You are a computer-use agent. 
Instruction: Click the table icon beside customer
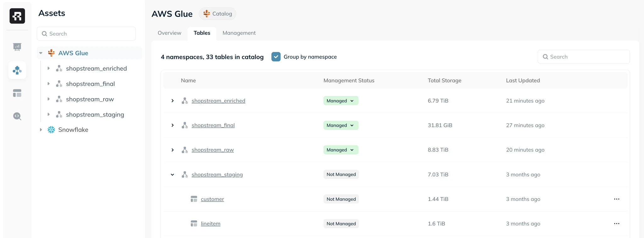pos(194,199)
